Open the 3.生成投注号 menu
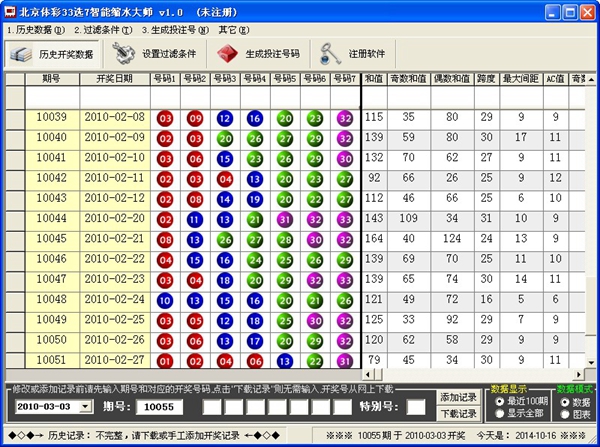 coord(175,30)
